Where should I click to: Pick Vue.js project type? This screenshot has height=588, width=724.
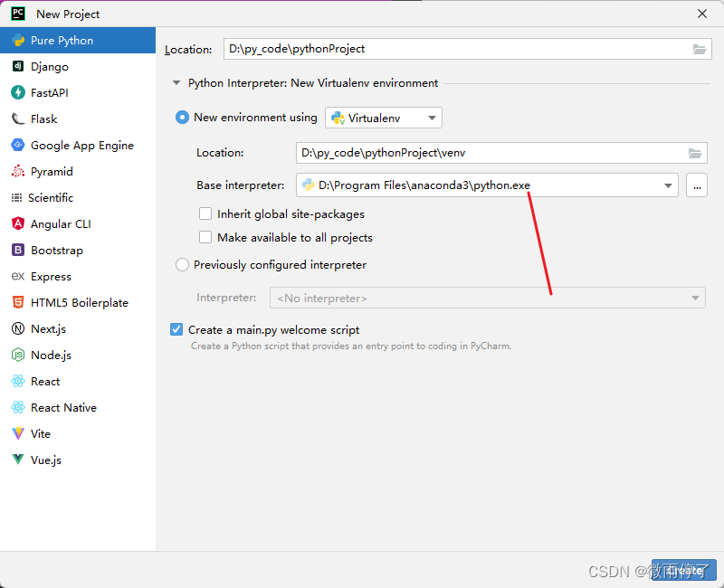point(78,460)
